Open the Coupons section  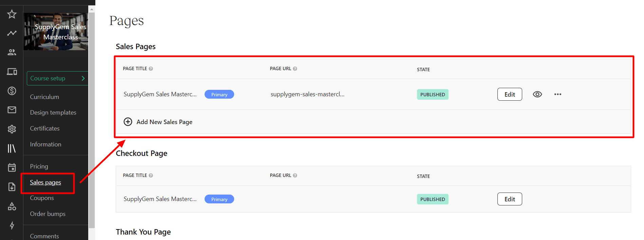coord(42,198)
